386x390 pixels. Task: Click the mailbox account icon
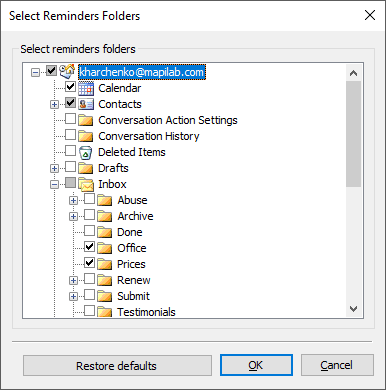click(67, 71)
